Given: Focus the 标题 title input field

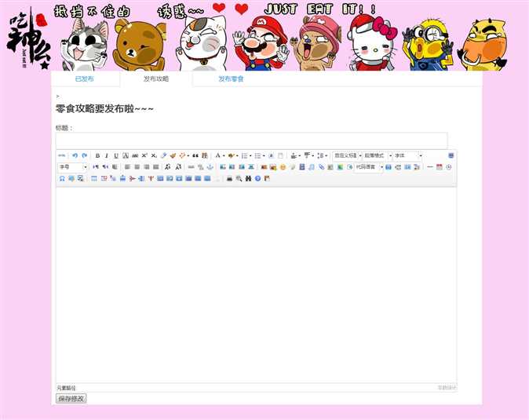Looking at the screenshot, I should click(252, 141).
